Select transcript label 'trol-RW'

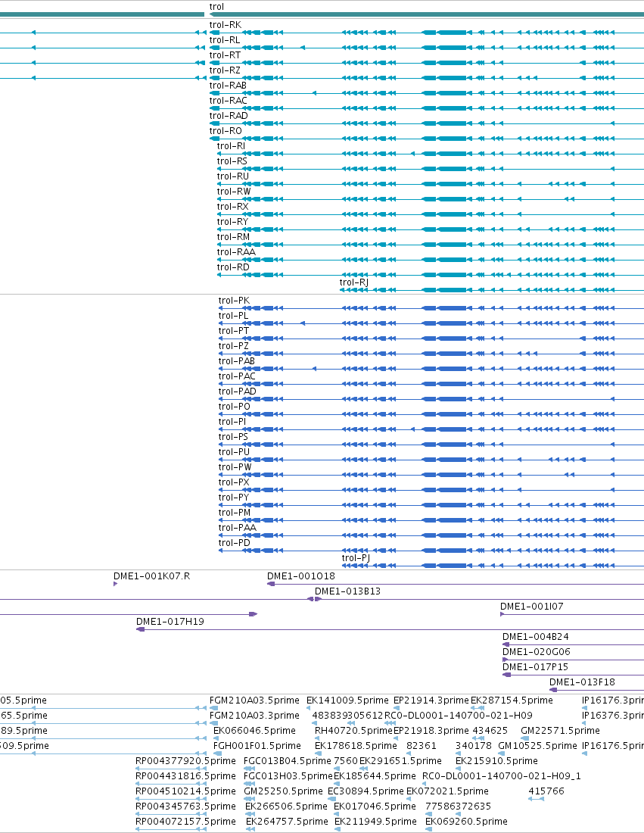point(234,192)
